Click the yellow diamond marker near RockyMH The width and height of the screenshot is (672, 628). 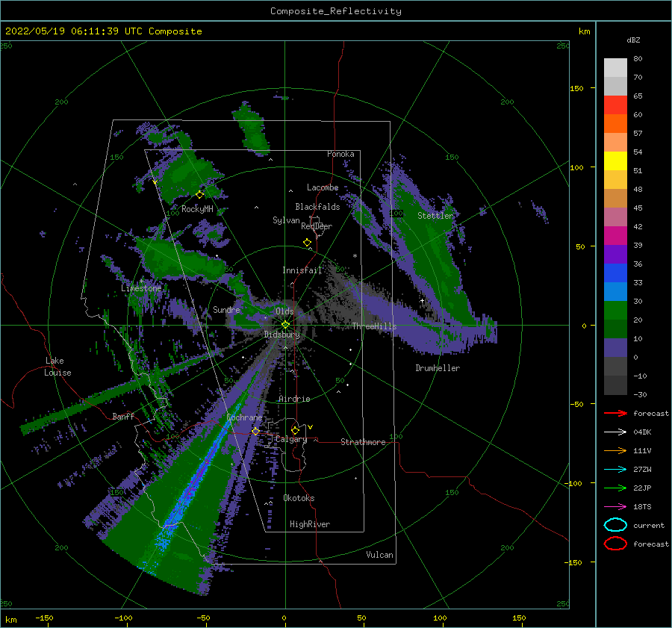(199, 195)
